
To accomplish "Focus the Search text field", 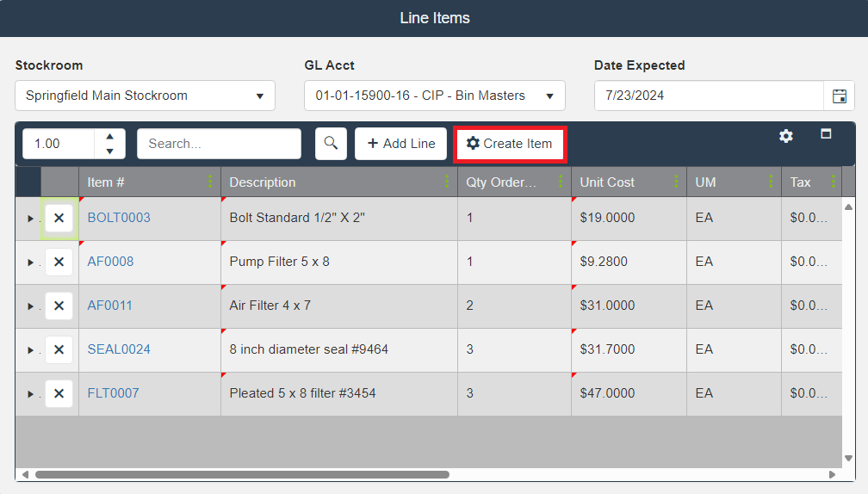I will [x=219, y=144].
